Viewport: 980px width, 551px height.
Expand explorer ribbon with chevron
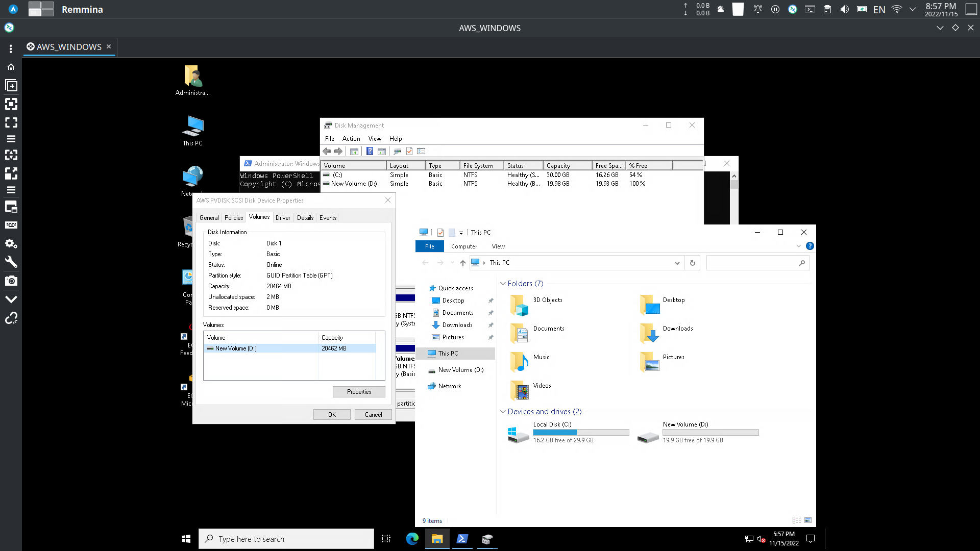(799, 246)
